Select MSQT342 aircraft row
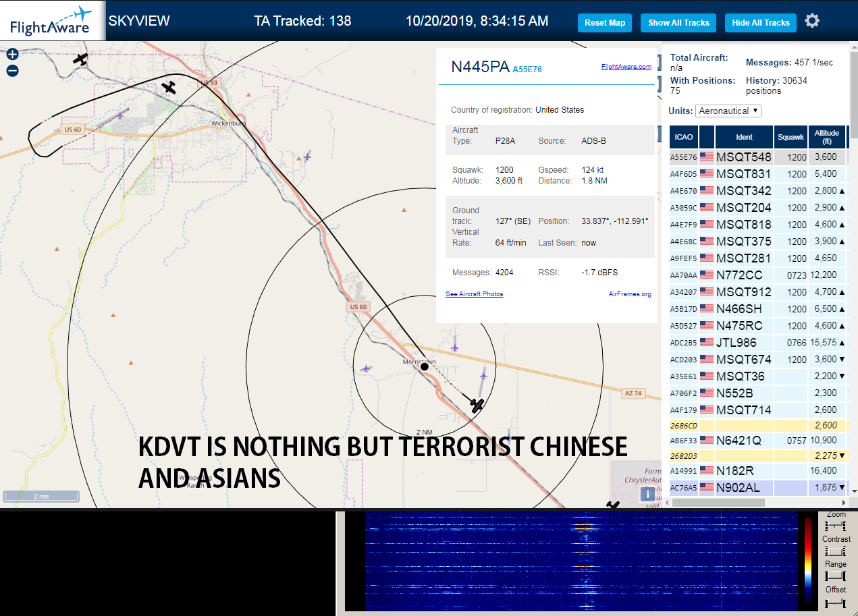Screen dimensions: 858x616 tap(759, 191)
